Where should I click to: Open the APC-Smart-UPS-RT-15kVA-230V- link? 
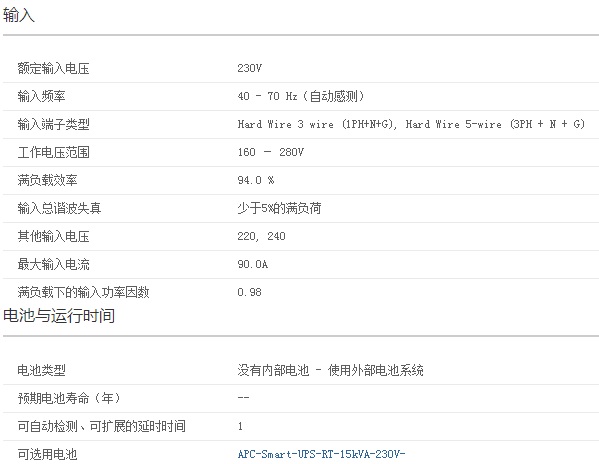[x=321, y=454]
